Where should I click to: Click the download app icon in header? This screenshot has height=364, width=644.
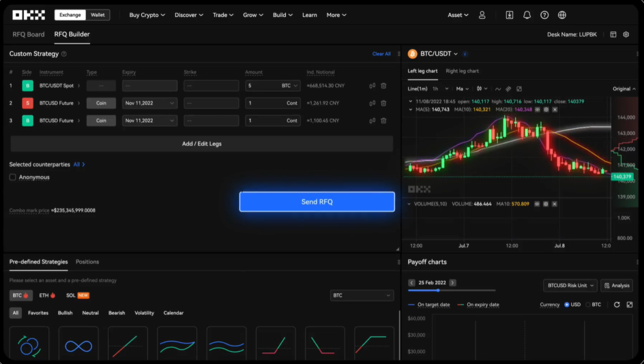[509, 15]
